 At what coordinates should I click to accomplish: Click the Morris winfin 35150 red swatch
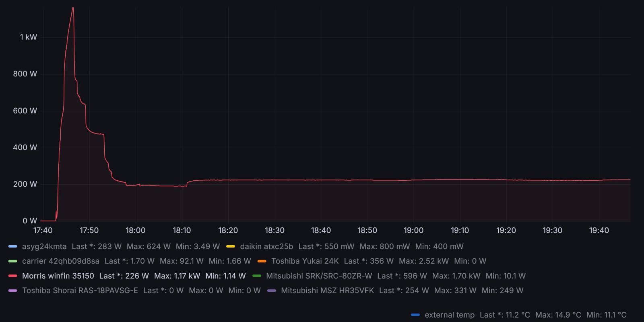coord(12,276)
